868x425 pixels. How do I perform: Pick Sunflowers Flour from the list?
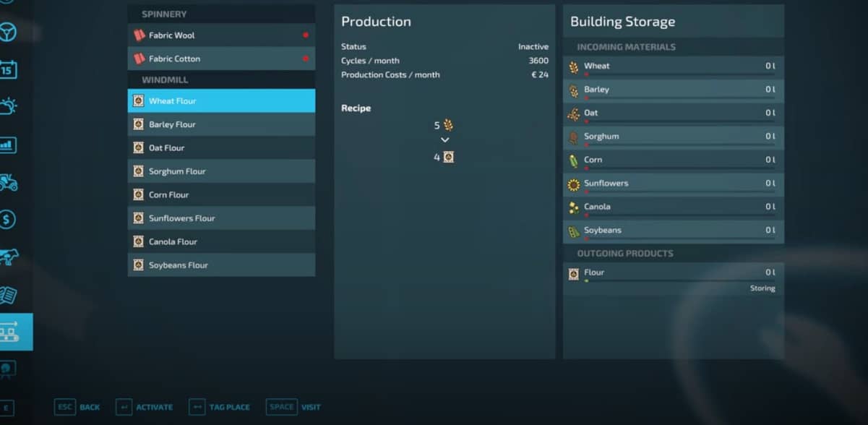click(x=220, y=218)
